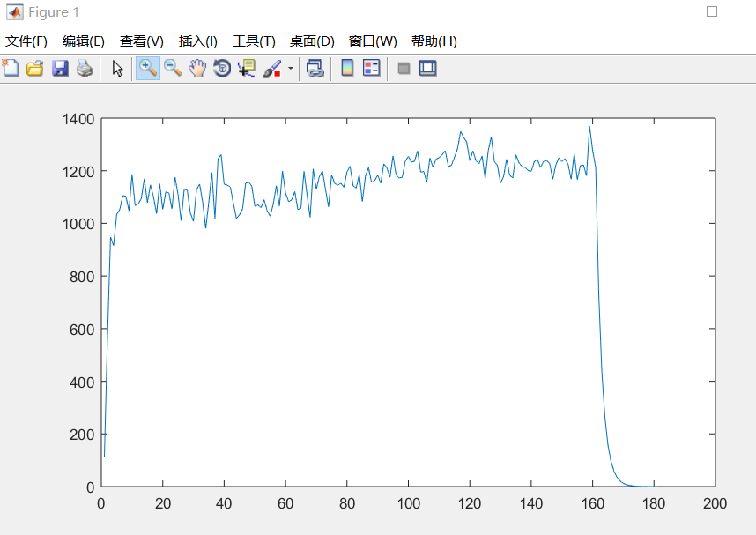Viewport: 756px width, 535px height.
Task: Toggle off the active Zoom In tool
Action: tap(148, 69)
